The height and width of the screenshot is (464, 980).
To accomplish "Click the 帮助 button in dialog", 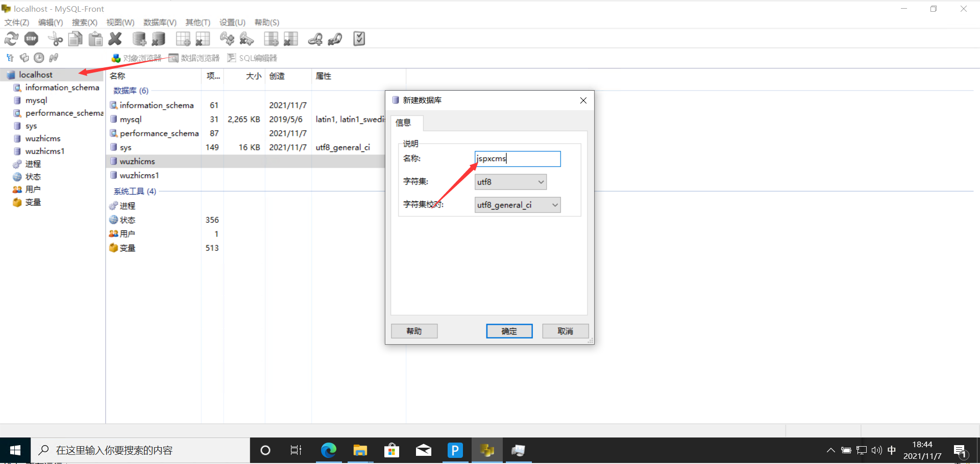I will tap(414, 331).
